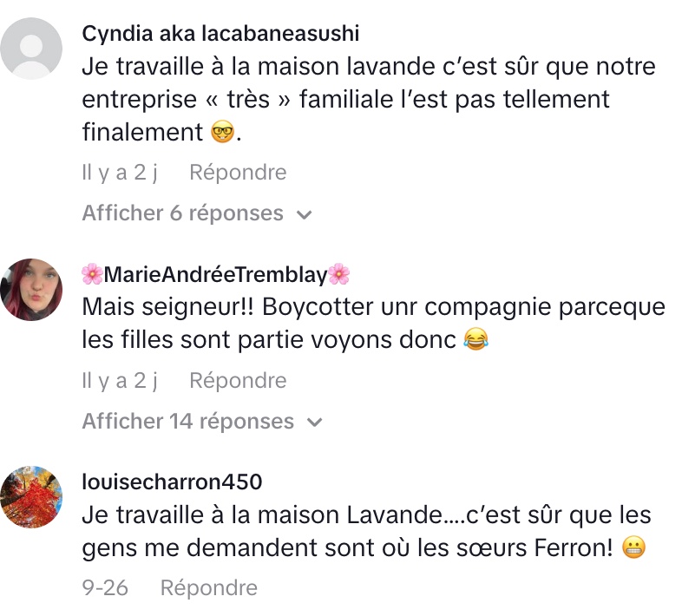The height and width of the screenshot is (616, 682).
Task: Open the Cyndia aka lacabaneasushi username
Action: click(220, 33)
